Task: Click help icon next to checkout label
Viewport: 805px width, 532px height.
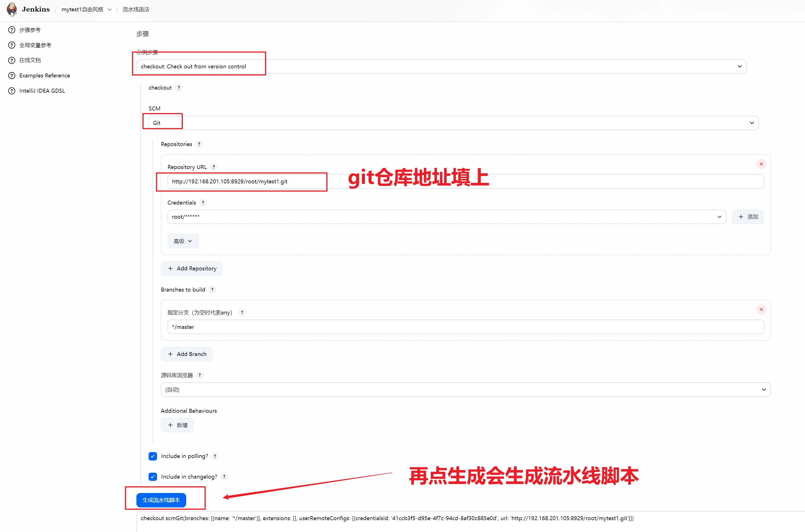Action: pyautogui.click(x=179, y=88)
